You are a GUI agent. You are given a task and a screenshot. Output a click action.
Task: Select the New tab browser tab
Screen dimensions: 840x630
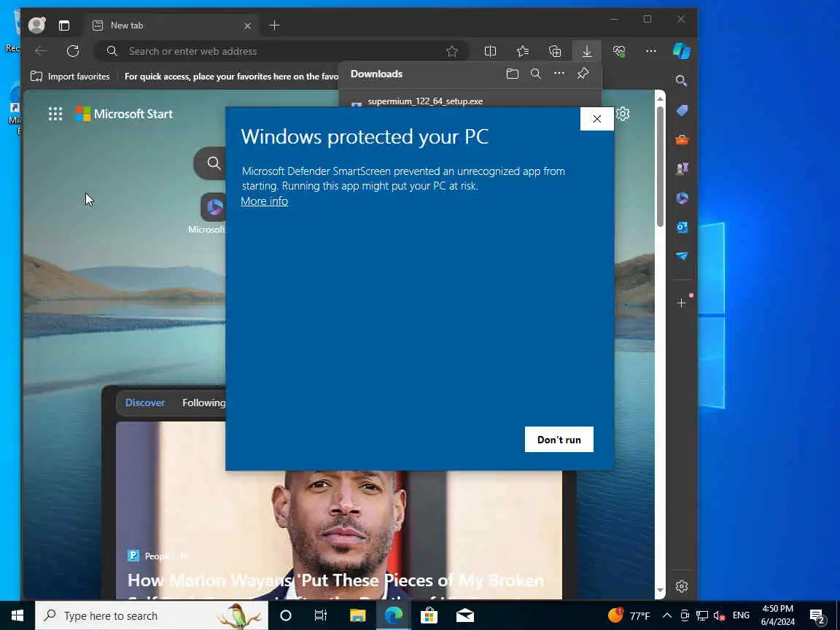[x=171, y=26]
